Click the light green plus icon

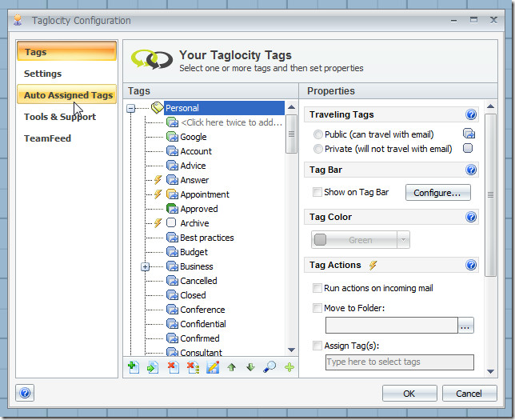click(x=289, y=367)
